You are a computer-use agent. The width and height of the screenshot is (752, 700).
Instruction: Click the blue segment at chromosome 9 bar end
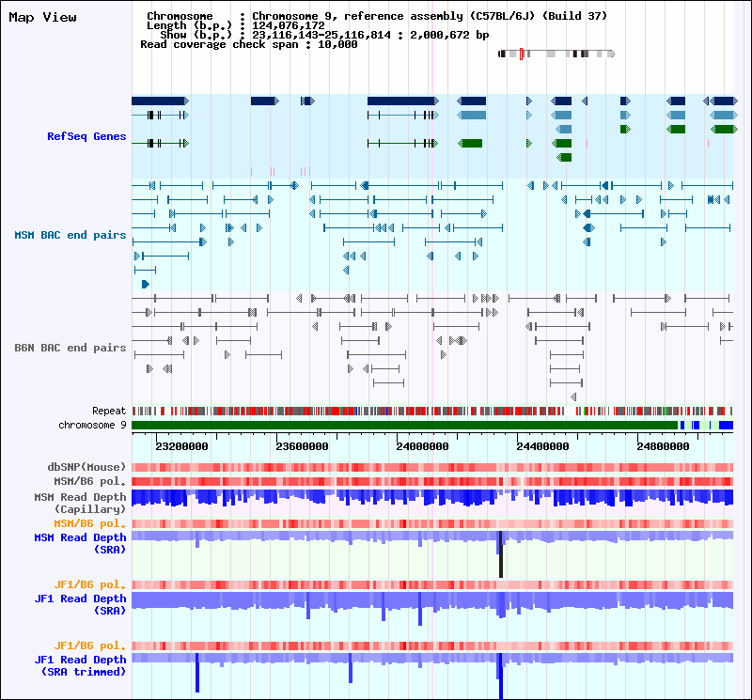pos(726,426)
